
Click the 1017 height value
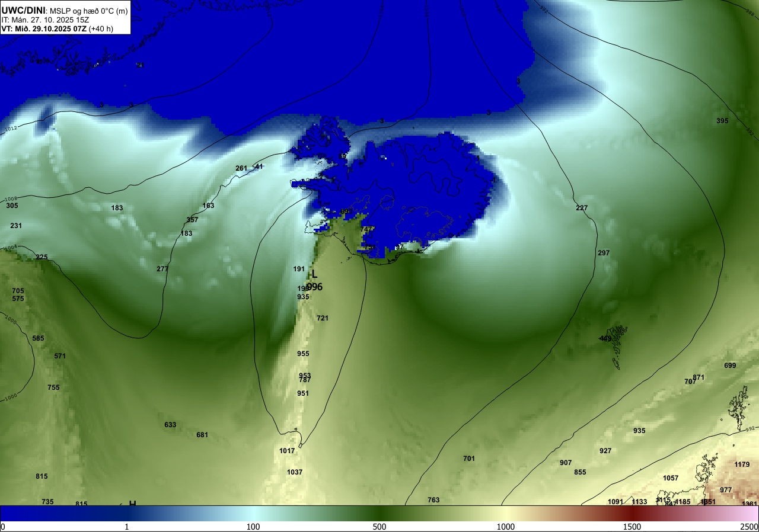click(x=287, y=451)
